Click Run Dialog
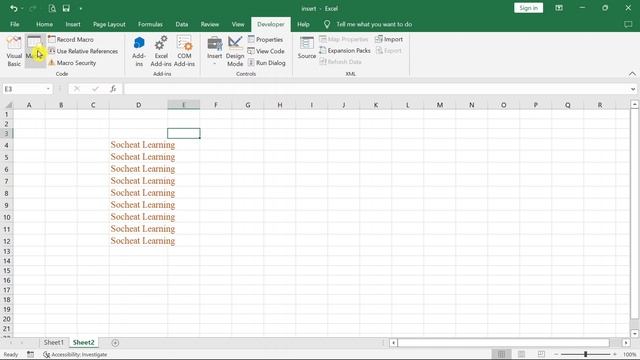 coord(267,63)
